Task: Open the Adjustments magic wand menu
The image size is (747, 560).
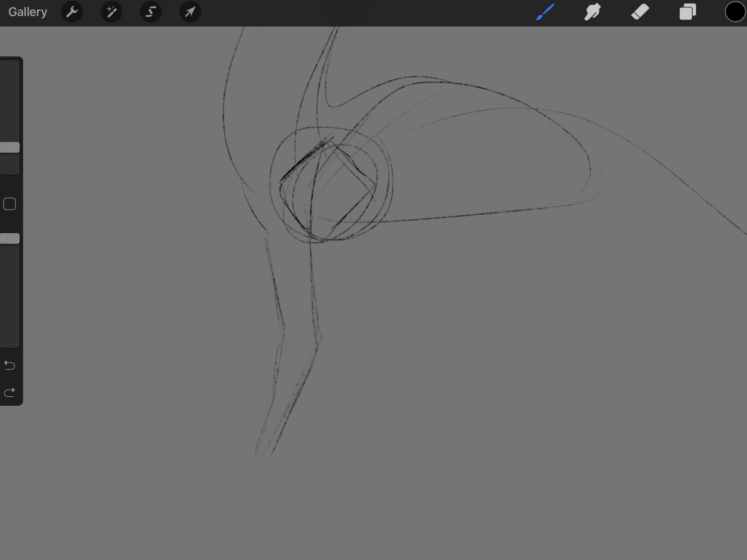Action: 111,12
